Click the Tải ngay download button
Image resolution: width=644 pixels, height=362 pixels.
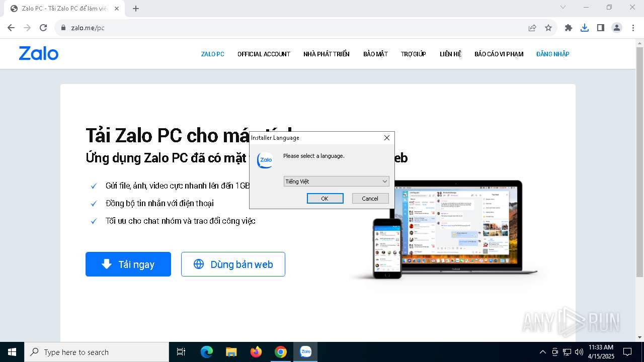tap(128, 264)
